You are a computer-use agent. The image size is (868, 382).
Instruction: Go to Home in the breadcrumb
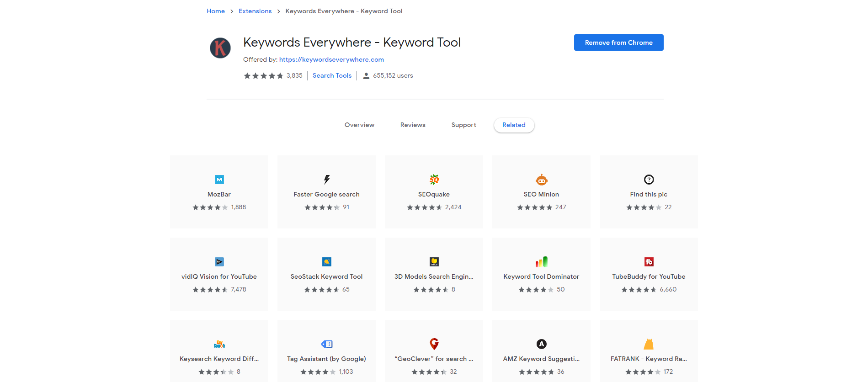216,11
